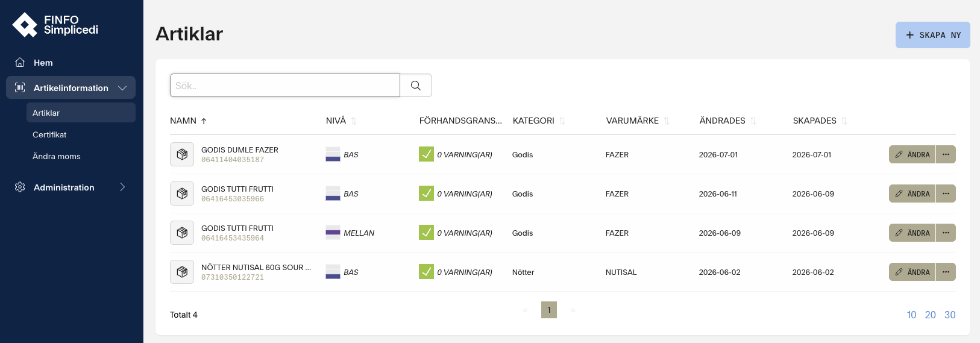Open more options for article 06416453435964

point(946,233)
